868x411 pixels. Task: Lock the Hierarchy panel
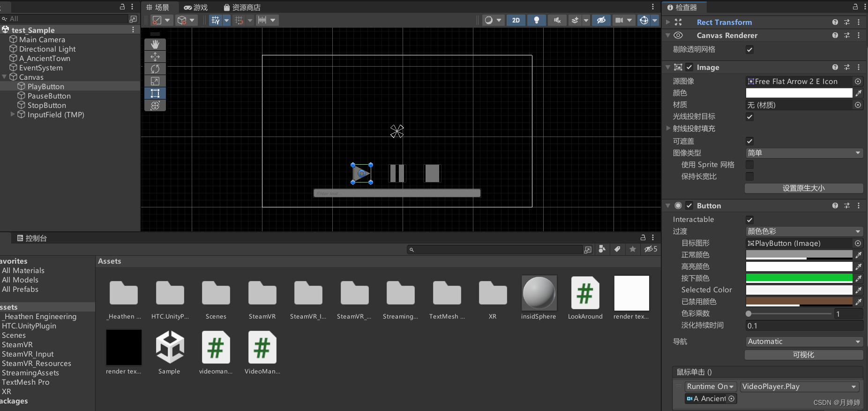click(122, 7)
